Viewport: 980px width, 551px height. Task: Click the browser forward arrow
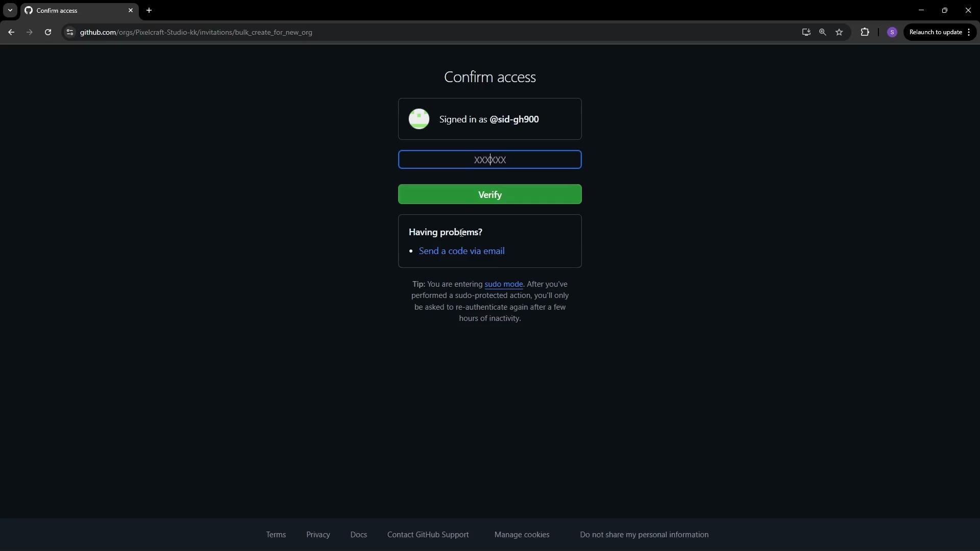30,32
